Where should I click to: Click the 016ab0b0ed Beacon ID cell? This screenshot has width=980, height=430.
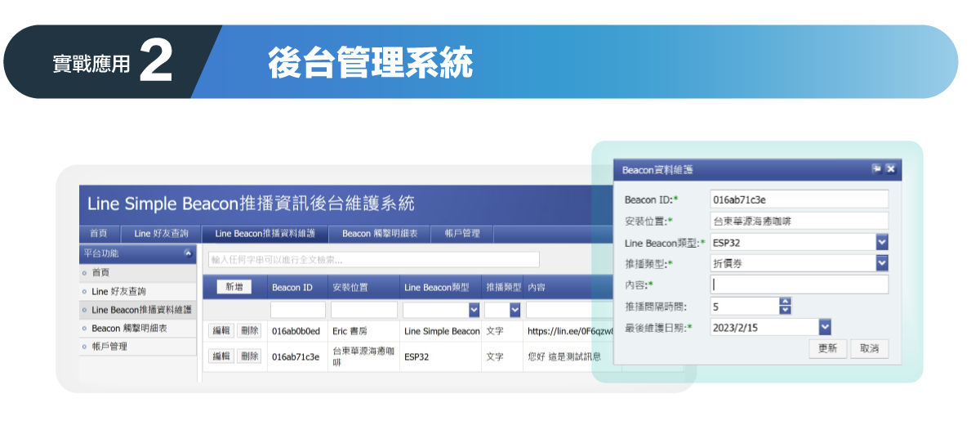point(298,331)
